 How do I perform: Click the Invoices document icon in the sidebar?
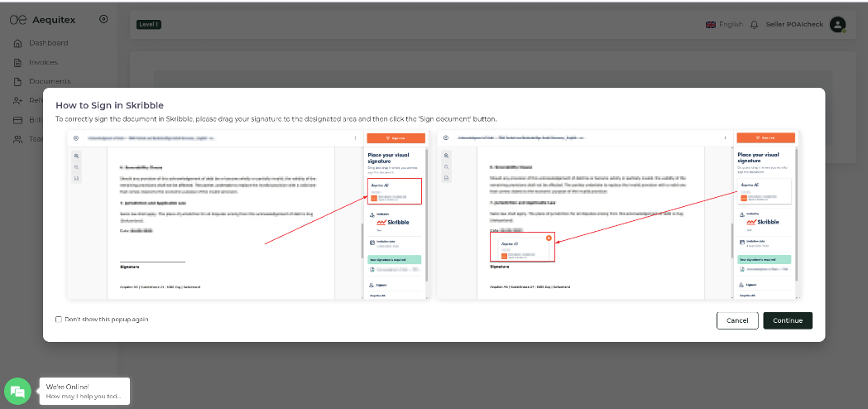coord(17,63)
